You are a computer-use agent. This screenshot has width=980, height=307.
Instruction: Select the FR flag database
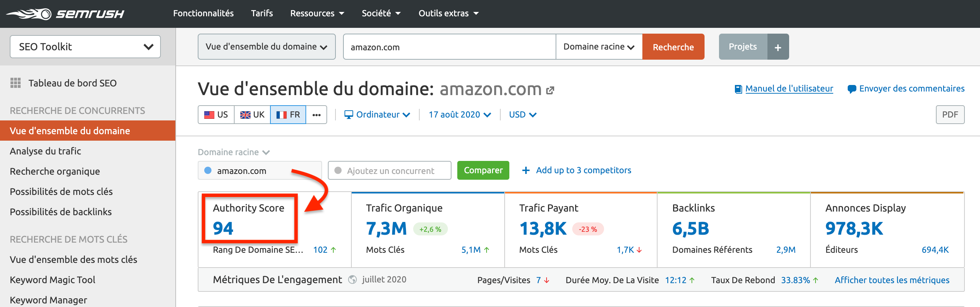coord(288,115)
